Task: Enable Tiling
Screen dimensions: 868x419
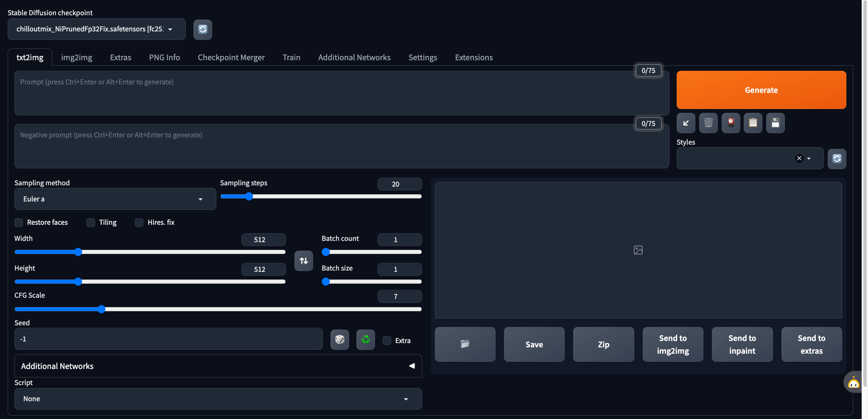Action: (x=91, y=223)
